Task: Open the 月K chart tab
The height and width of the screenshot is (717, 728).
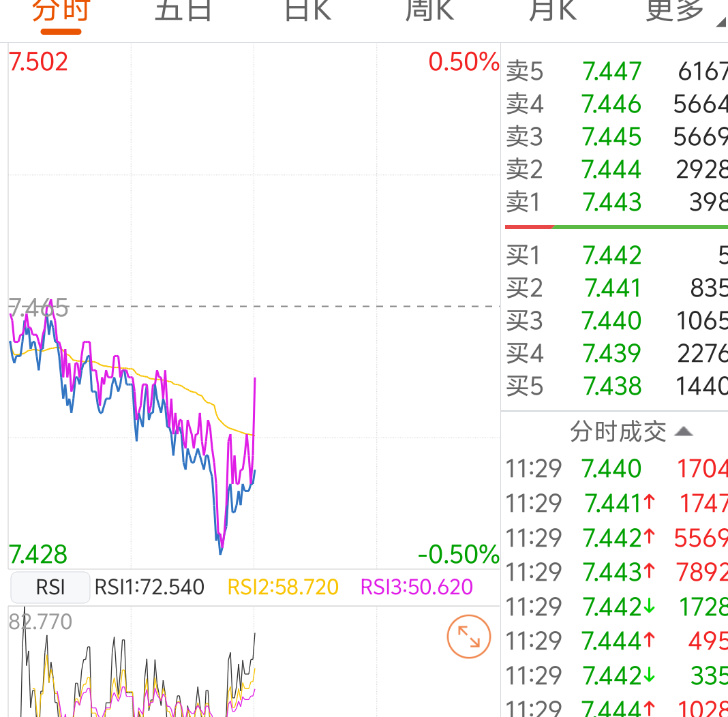Action: [553, 11]
